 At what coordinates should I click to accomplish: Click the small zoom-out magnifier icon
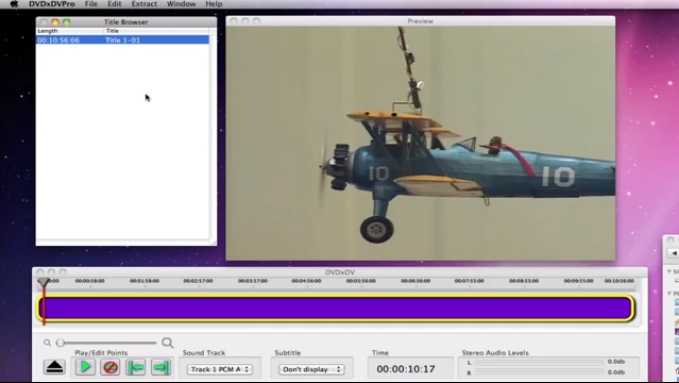tap(47, 343)
